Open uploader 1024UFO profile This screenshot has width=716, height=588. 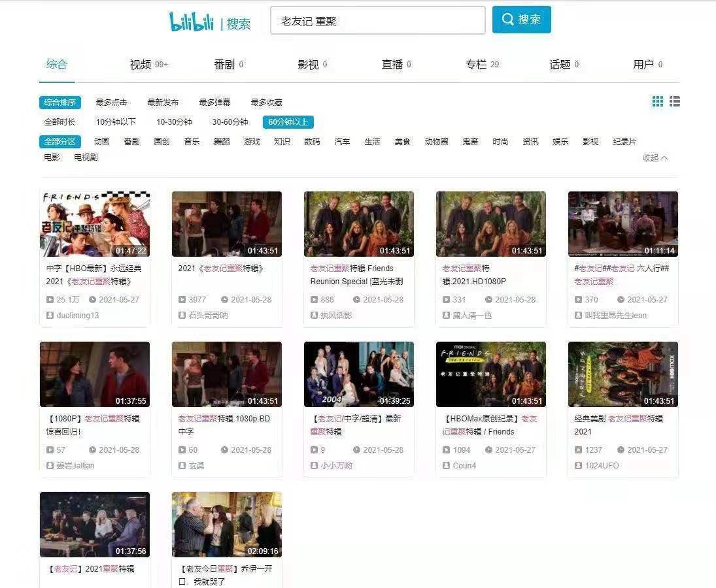click(x=602, y=465)
